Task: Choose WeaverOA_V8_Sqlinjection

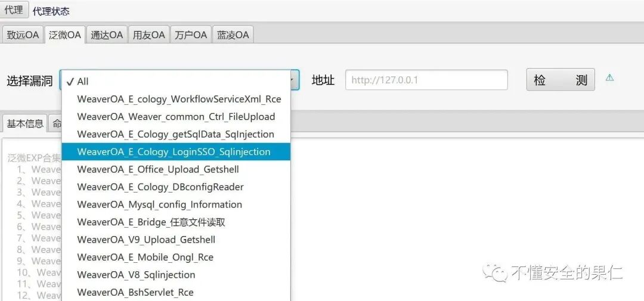Action: pos(176,275)
